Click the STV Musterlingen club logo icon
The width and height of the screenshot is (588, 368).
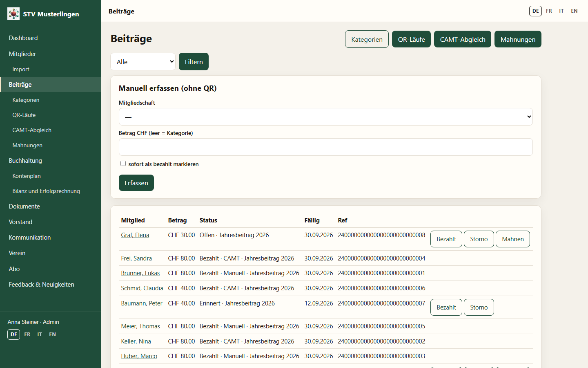13,14
